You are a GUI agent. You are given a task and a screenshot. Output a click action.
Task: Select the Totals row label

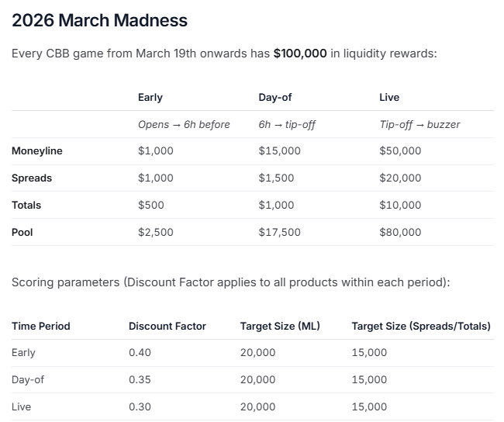point(26,206)
